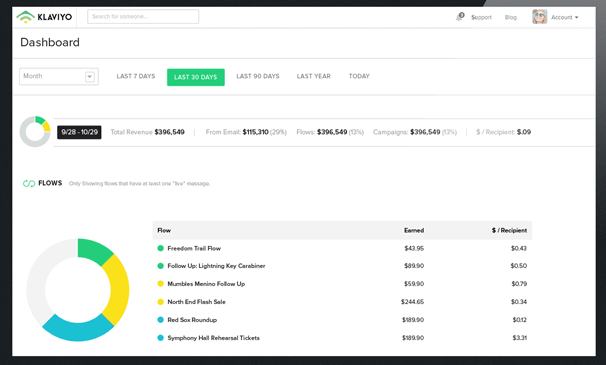606x365 pixels.
Task: Click the $43.95 earned cell
Action: 414,248
